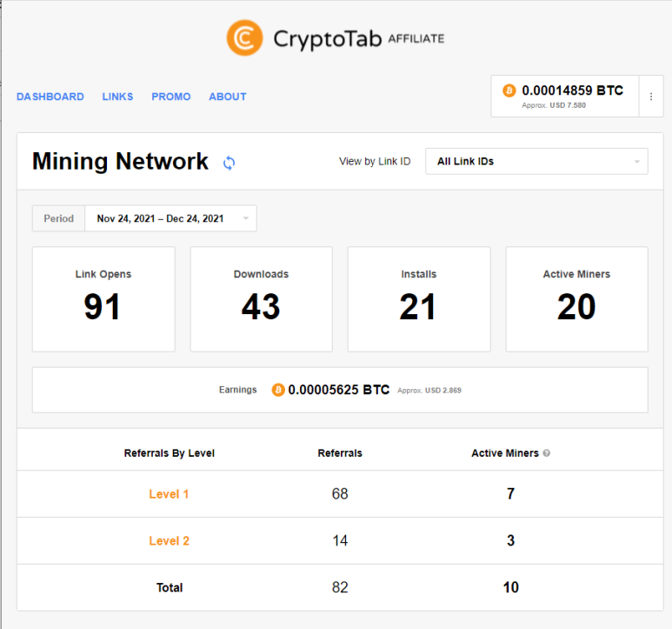Select the Active Miners 20 card
The image size is (672, 629).
coord(577,299)
